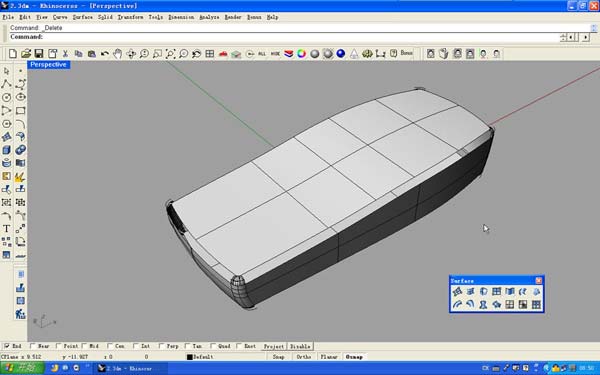600x375 pixels.
Task: Click the color wheel icon
Action: pos(302,54)
